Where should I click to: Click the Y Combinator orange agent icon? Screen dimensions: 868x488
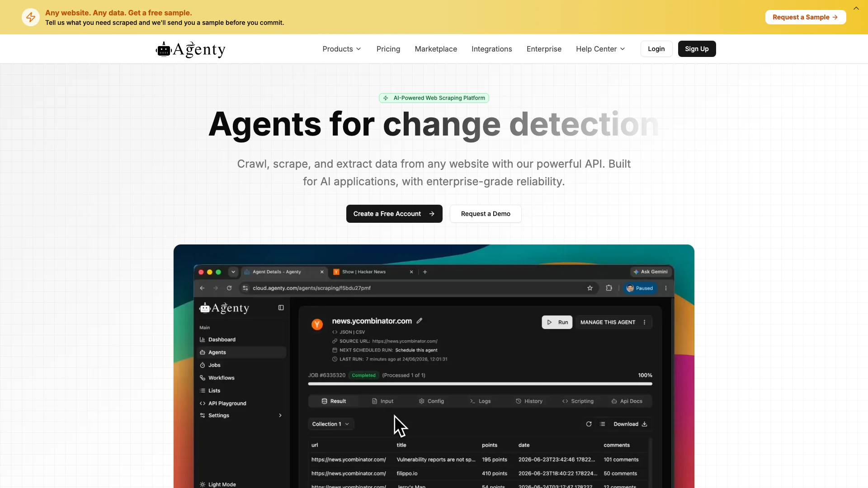click(317, 324)
